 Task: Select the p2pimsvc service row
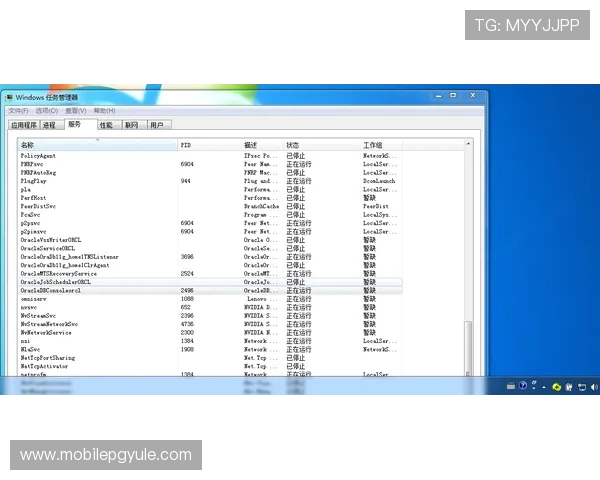pos(210,232)
